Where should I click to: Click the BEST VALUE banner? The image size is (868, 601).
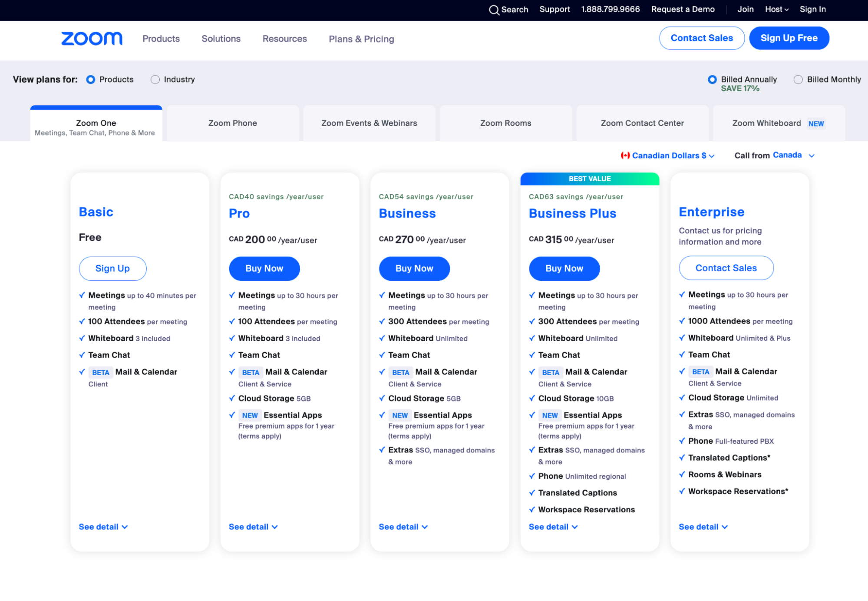[589, 179]
